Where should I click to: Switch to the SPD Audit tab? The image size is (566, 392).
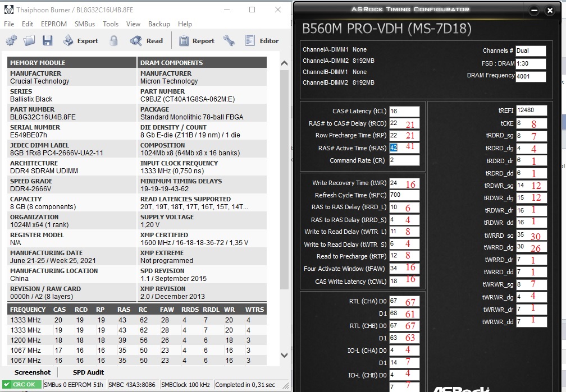(x=88, y=372)
